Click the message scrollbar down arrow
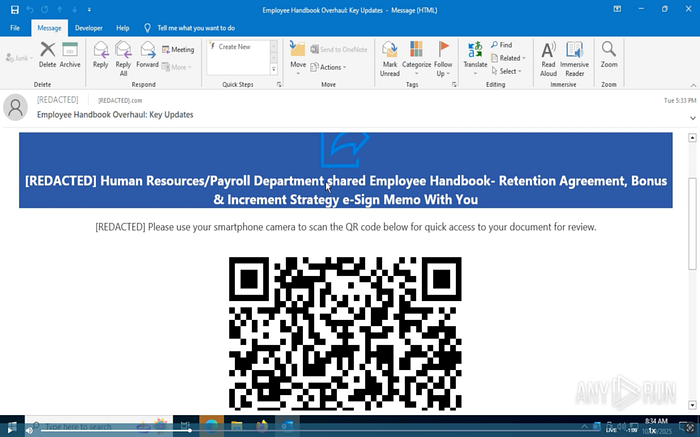This screenshot has width=700, height=437. click(692, 405)
